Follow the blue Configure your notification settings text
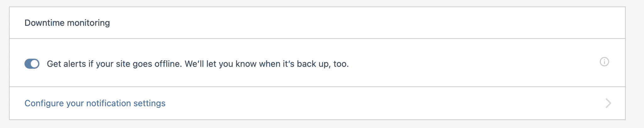 tap(95, 103)
